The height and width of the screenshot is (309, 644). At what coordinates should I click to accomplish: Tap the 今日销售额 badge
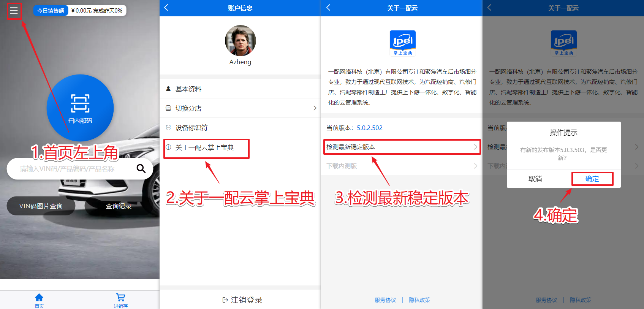coord(51,11)
